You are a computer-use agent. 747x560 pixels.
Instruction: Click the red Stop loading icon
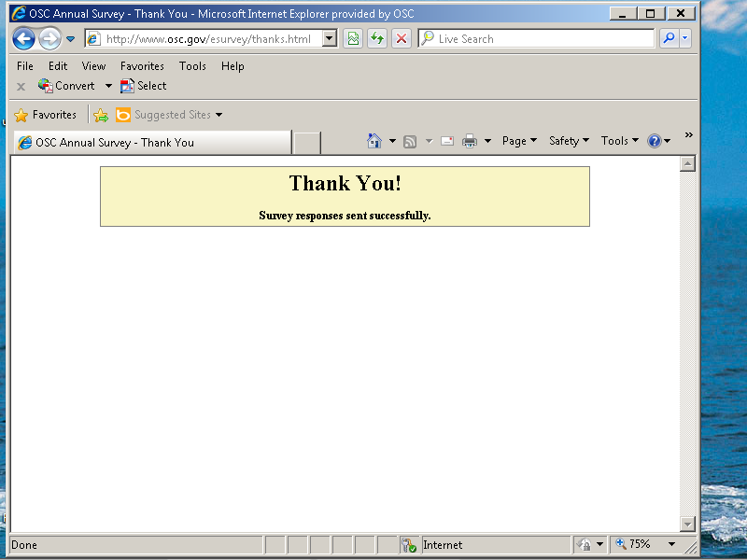coord(402,38)
